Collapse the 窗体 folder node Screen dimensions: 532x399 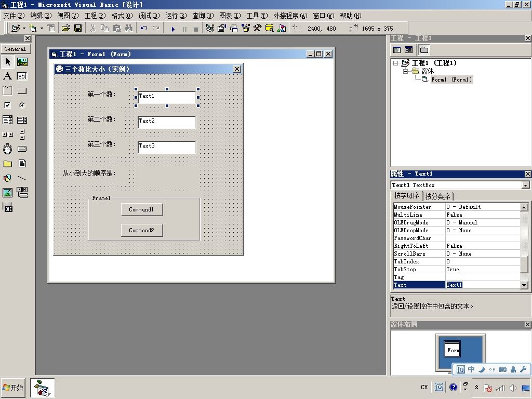coord(405,71)
